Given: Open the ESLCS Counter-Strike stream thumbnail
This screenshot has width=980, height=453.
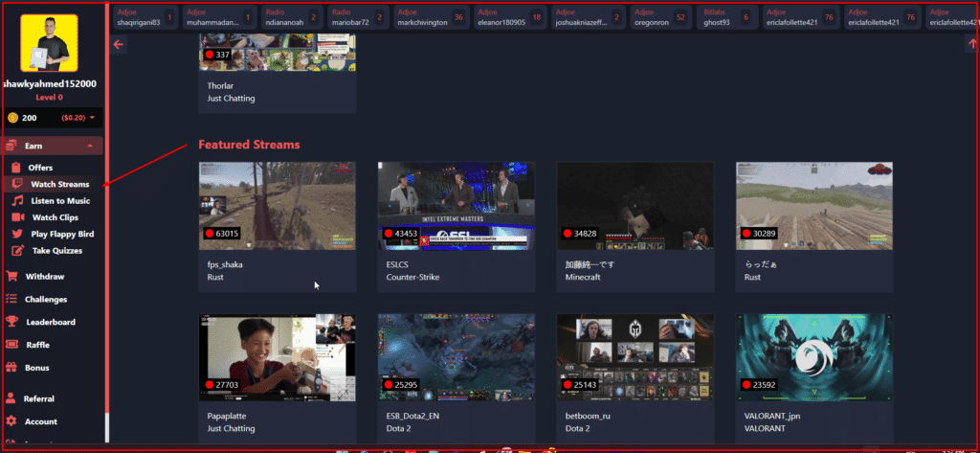Looking at the screenshot, I should click(456, 206).
